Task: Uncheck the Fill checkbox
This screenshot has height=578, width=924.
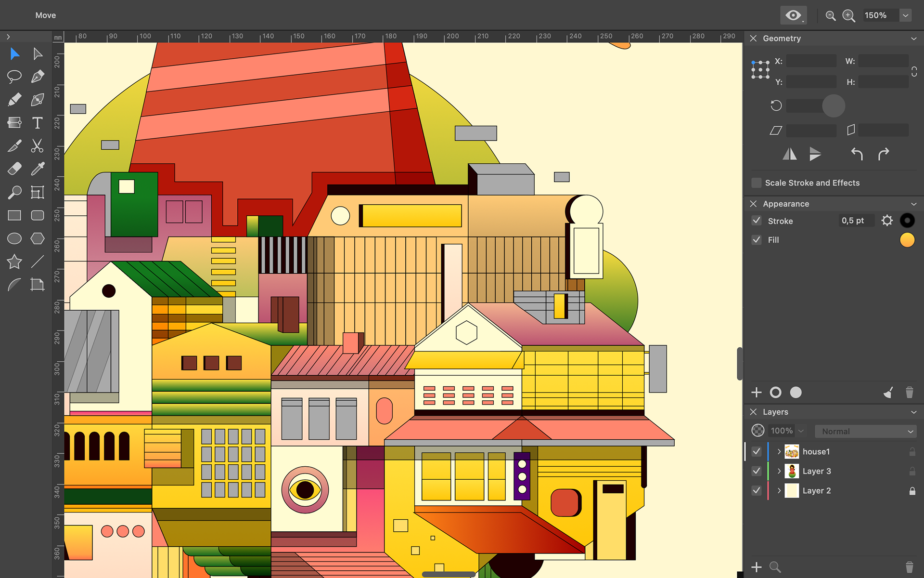Action: (x=757, y=240)
